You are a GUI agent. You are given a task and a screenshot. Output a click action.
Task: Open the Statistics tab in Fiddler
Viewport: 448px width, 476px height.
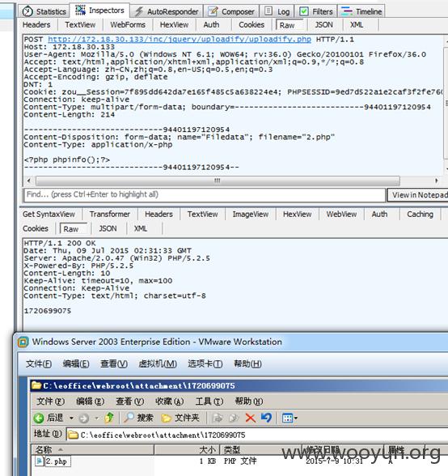[x=44, y=11]
